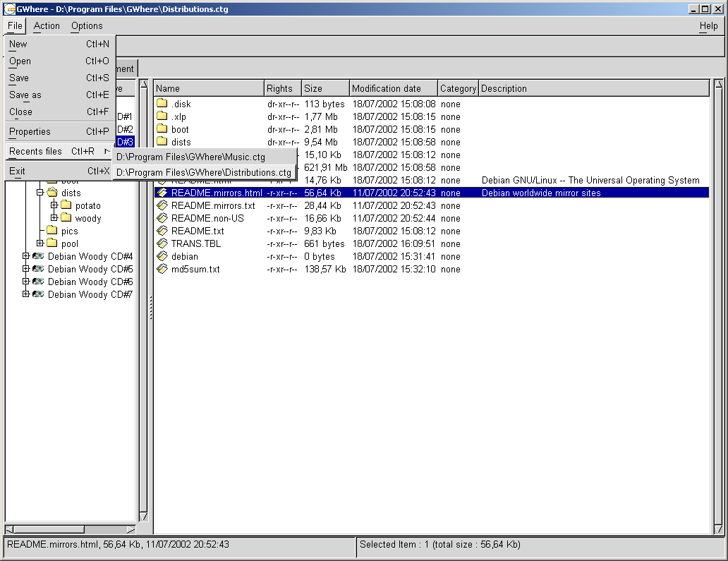Image resolution: width=728 pixels, height=561 pixels.
Task: Click the potato folder icon in tree
Action: [x=66, y=205]
